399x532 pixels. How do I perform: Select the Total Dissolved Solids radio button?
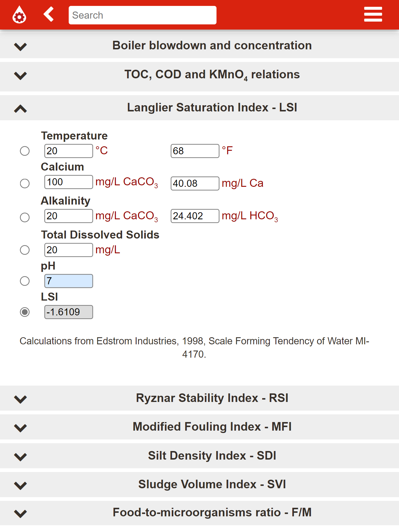tap(25, 250)
